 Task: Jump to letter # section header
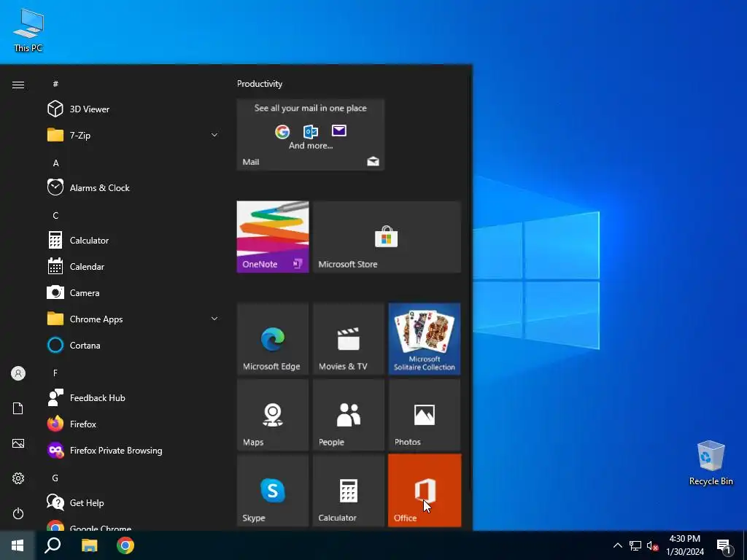[55, 84]
